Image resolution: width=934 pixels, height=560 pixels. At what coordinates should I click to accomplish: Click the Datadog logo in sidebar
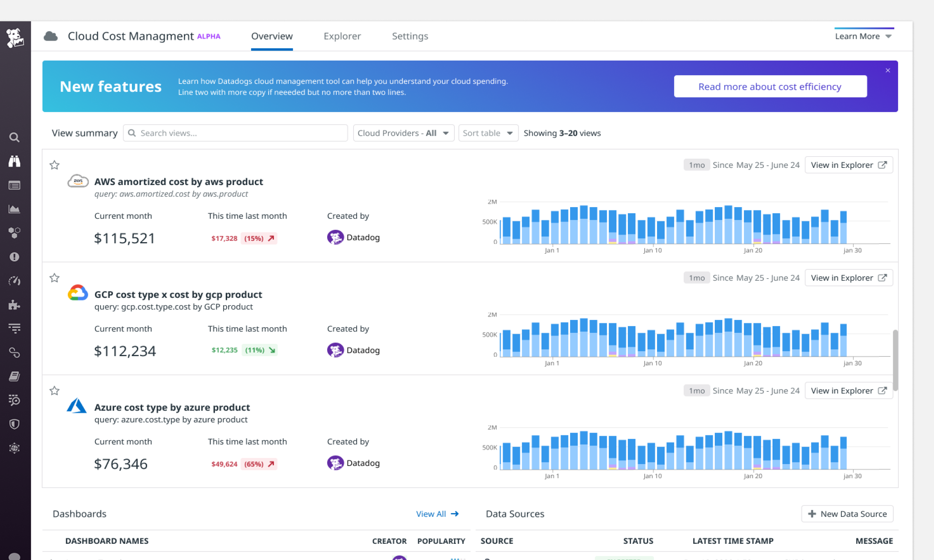point(15,38)
